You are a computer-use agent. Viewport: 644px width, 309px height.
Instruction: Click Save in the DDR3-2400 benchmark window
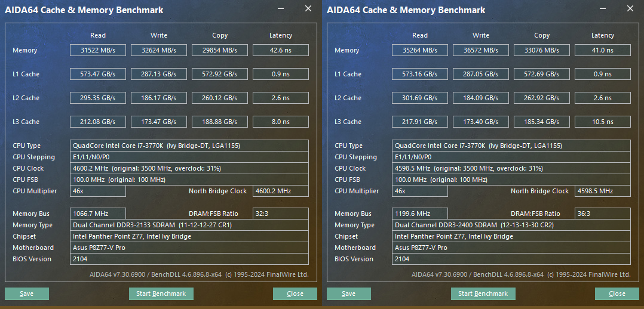(348, 293)
